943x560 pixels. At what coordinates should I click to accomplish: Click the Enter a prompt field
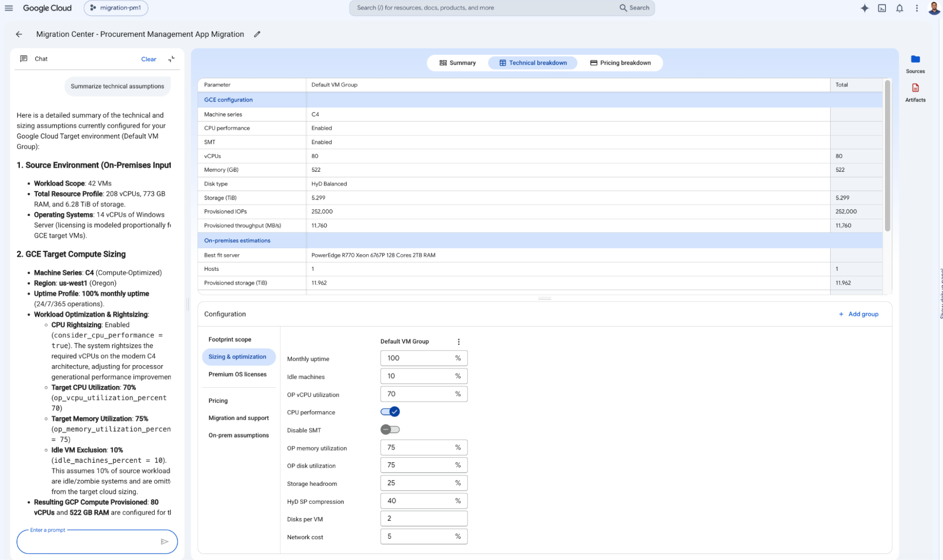tap(90, 542)
